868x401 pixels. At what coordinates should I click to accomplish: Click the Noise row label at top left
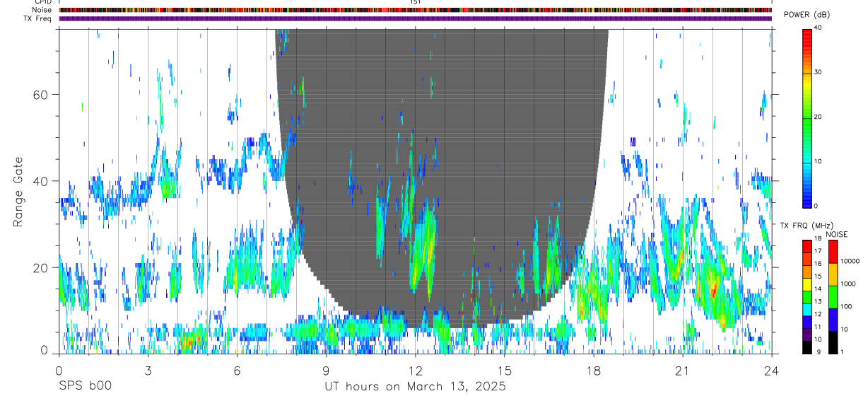pyautogui.click(x=42, y=10)
